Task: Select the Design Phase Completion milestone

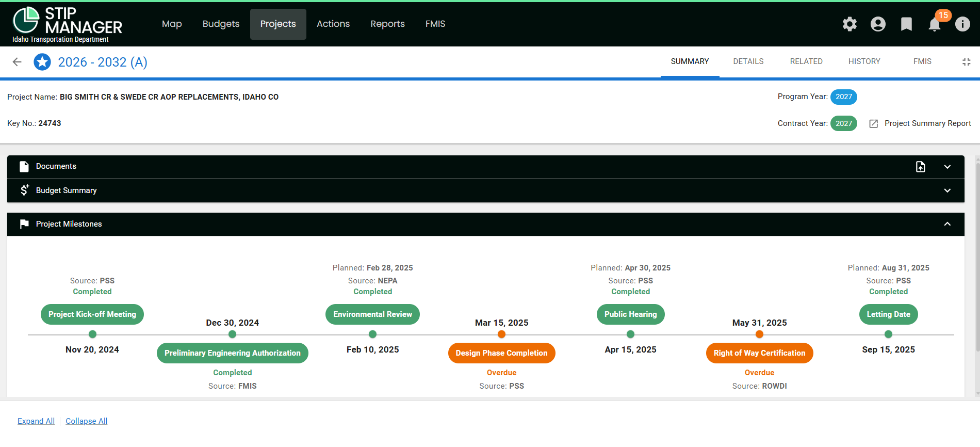Action: click(501, 353)
